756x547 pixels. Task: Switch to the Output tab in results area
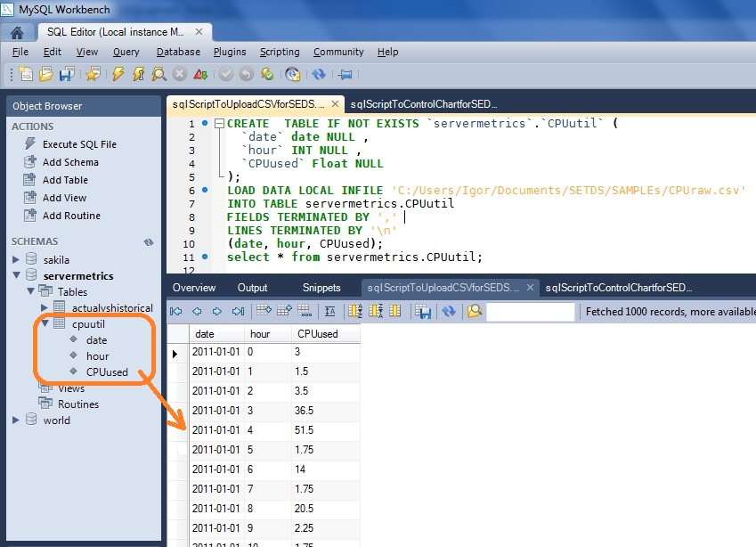[x=252, y=287]
